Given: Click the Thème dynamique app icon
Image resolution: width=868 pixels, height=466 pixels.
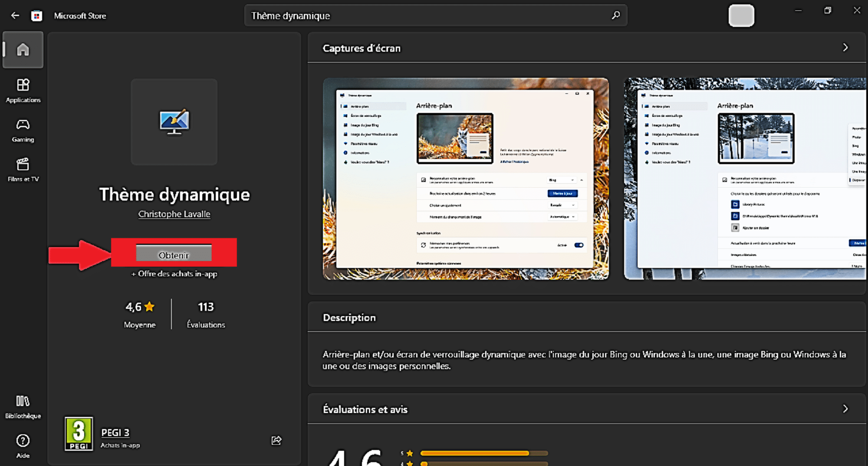Looking at the screenshot, I should (x=174, y=122).
